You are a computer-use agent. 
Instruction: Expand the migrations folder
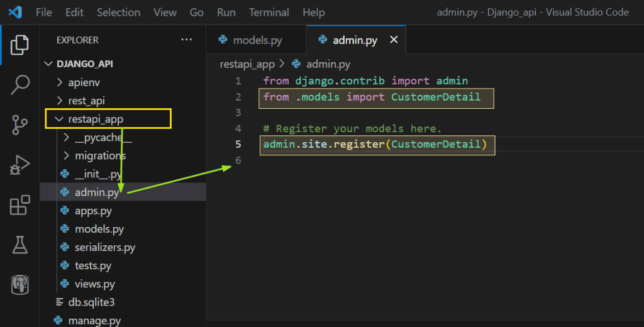66,156
